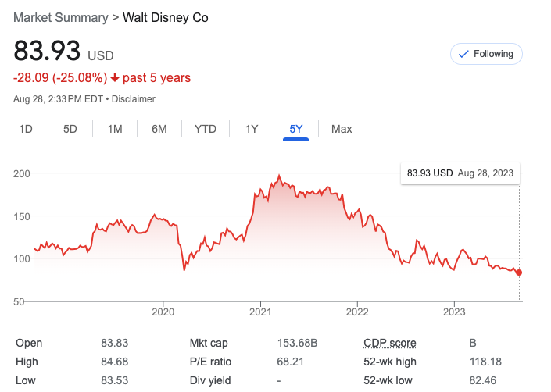Select the 1M range tab

pos(115,129)
